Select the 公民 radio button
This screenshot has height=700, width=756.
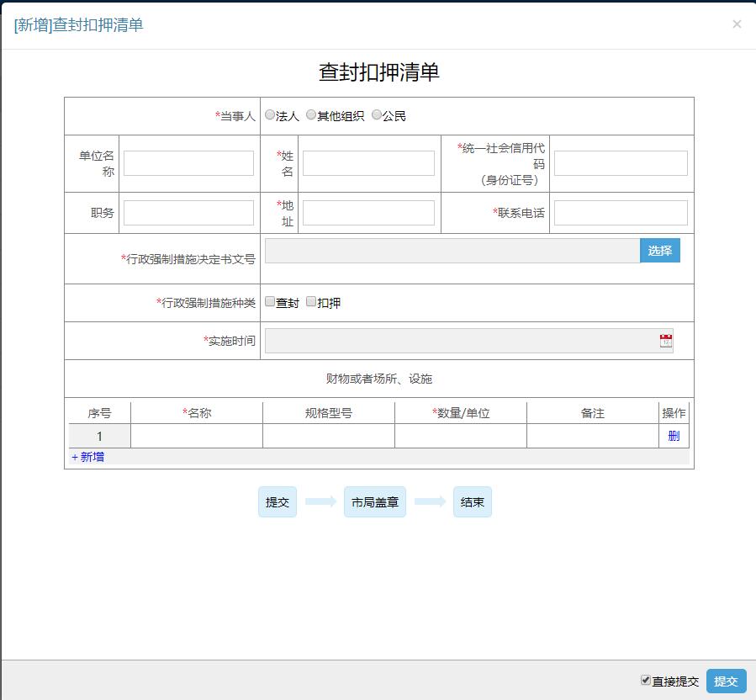point(377,114)
